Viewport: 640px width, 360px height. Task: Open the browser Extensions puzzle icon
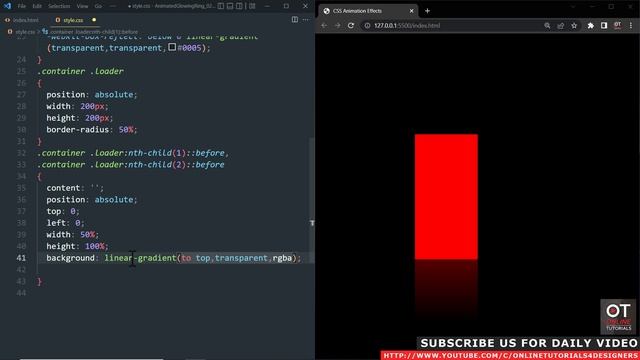(x=591, y=25)
